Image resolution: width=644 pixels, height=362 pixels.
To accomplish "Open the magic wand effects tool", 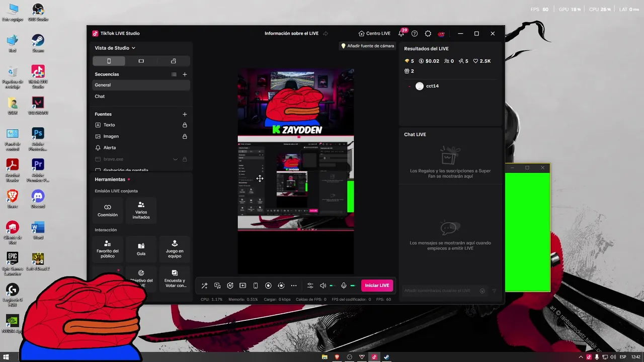I will click(x=204, y=286).
